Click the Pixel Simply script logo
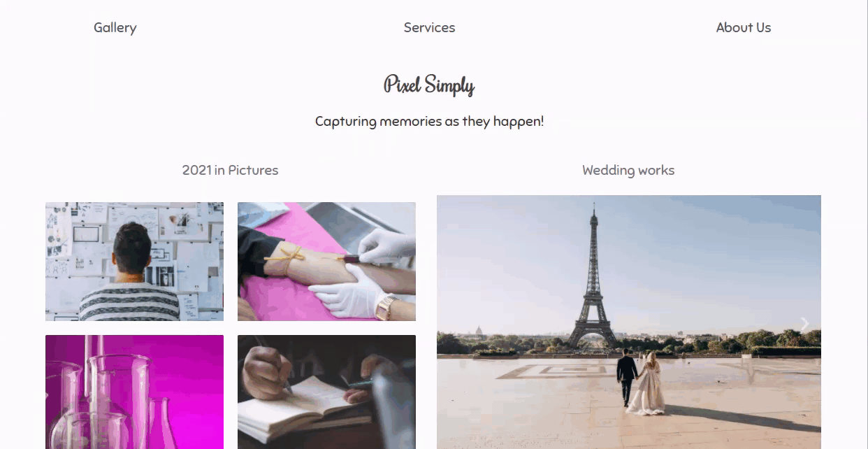The height and width of the screenshot is (449, 868). click(x=429, y=85)
